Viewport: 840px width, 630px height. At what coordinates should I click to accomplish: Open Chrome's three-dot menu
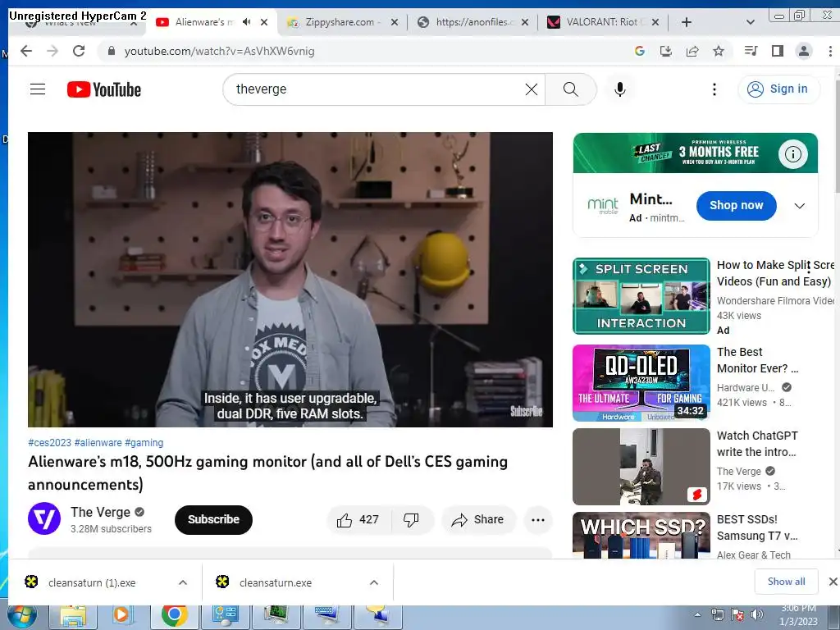click(x=830, y=51)
